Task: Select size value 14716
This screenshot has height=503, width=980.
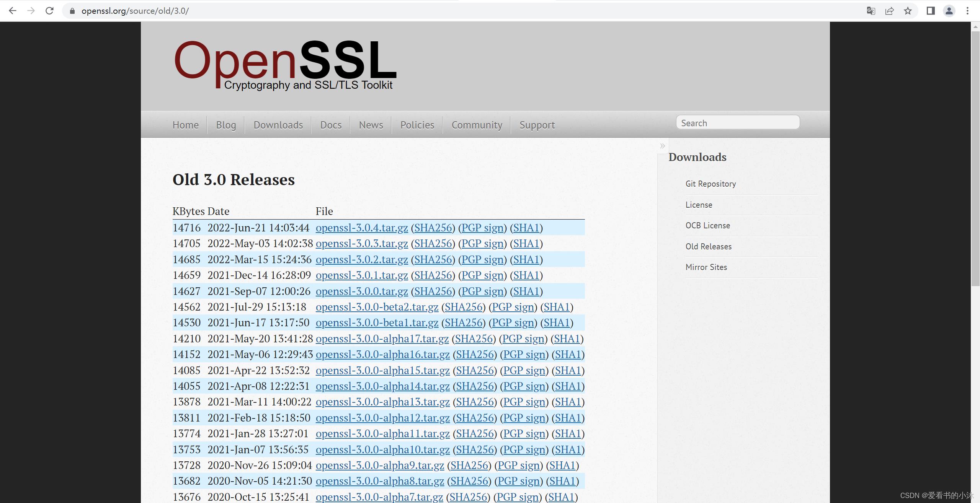Action: point(186,228)
